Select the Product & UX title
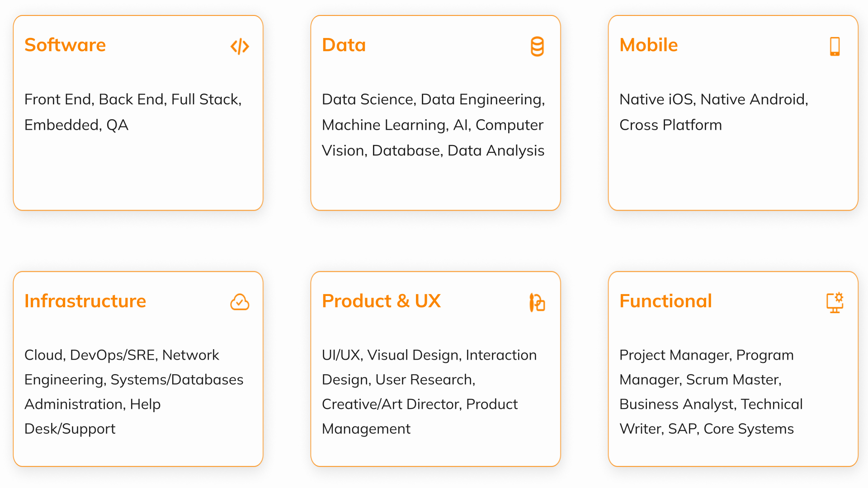This screenshot has width=868, height=488. [x=381, y=301]
